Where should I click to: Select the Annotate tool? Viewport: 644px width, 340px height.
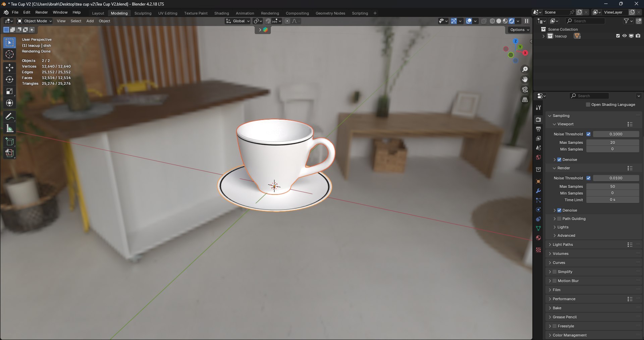click(x=9, y=117)
